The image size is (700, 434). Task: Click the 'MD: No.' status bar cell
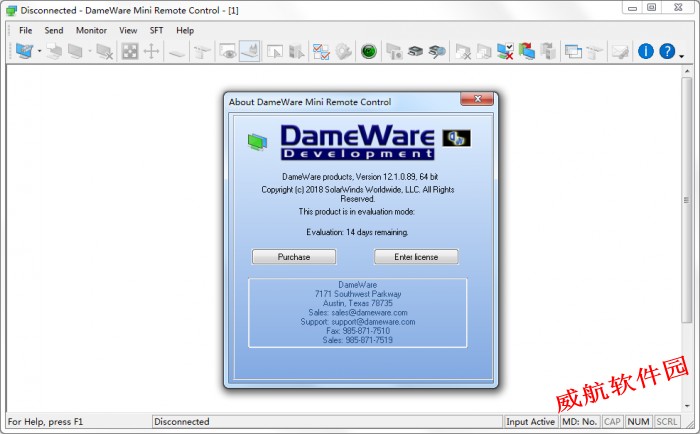[579, 421]
